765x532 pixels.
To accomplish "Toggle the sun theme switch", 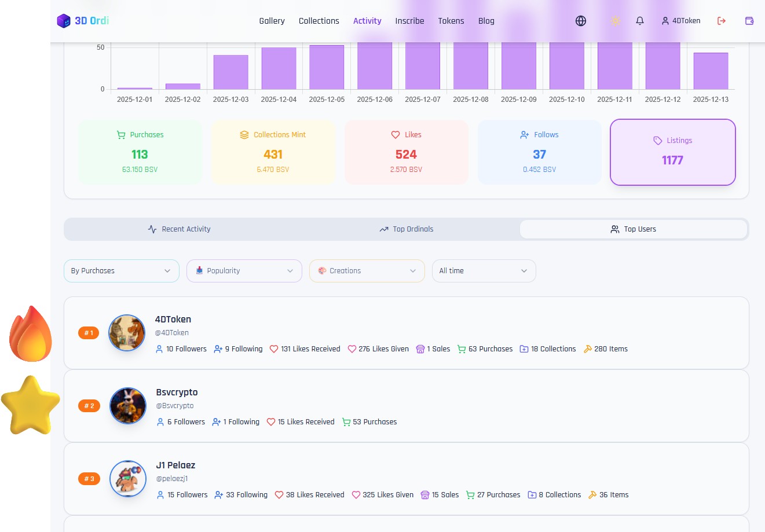I will (616, 21).
